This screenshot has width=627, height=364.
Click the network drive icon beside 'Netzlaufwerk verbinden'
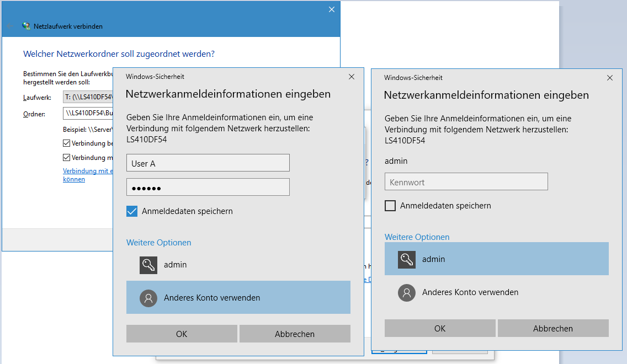click(26, 26)
